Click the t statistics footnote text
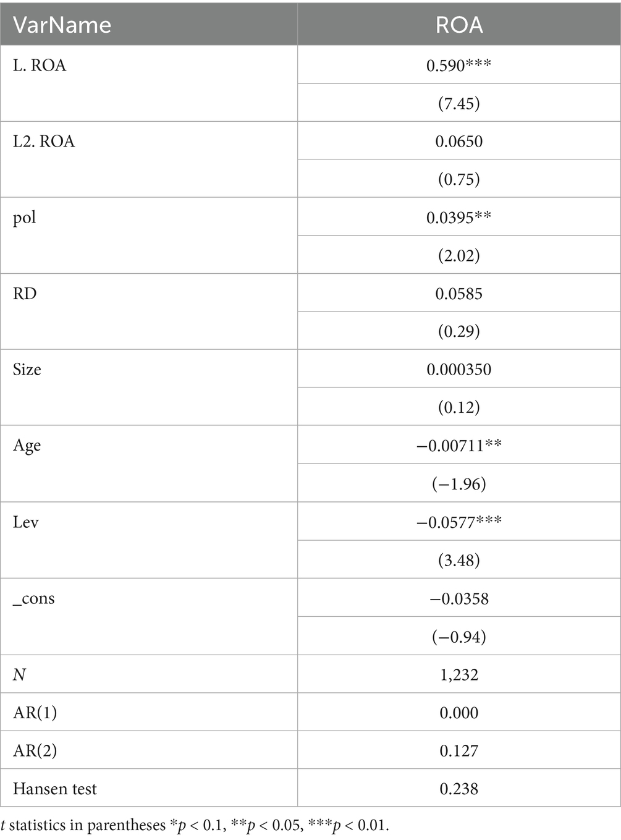 (195, 825)
